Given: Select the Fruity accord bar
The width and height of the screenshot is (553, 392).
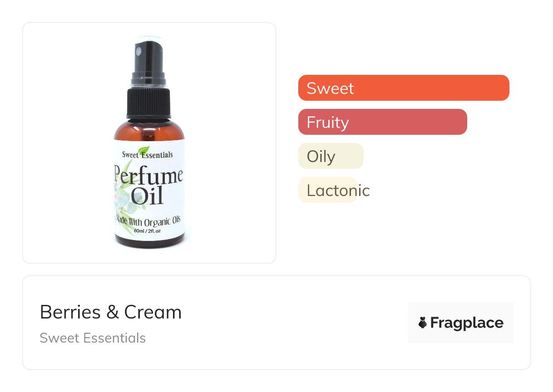Looking at the screenshot, I should (383, 122).
